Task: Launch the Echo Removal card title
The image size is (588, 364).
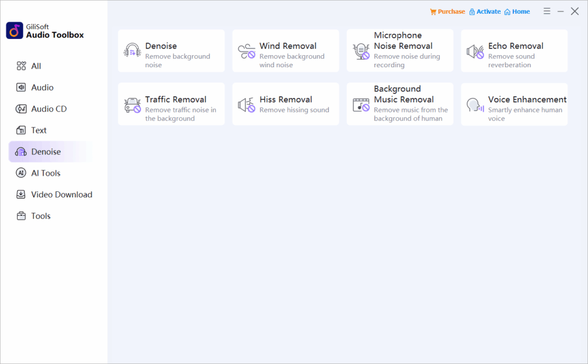Action: click(515, 46)
